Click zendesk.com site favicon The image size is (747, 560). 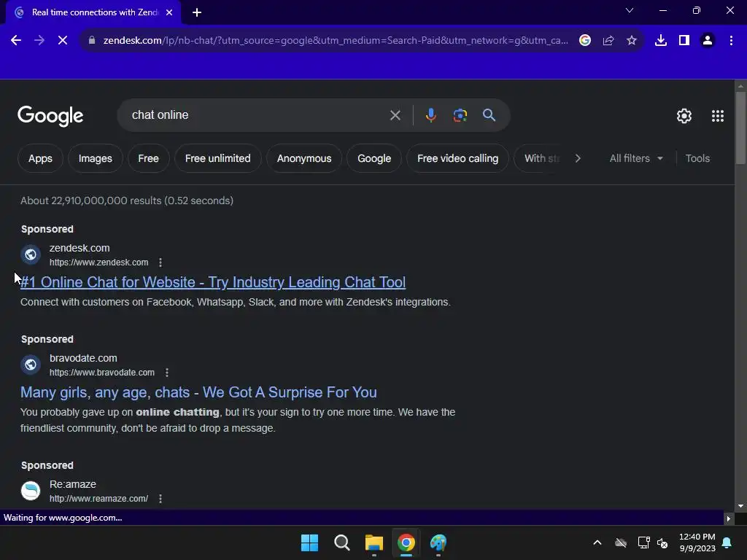point(31,254)
